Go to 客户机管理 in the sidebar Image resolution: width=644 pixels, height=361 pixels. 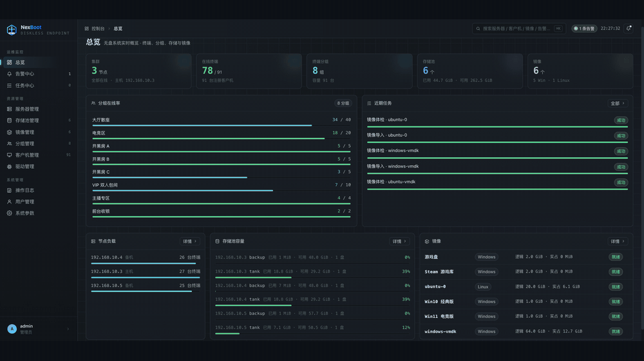39,155
